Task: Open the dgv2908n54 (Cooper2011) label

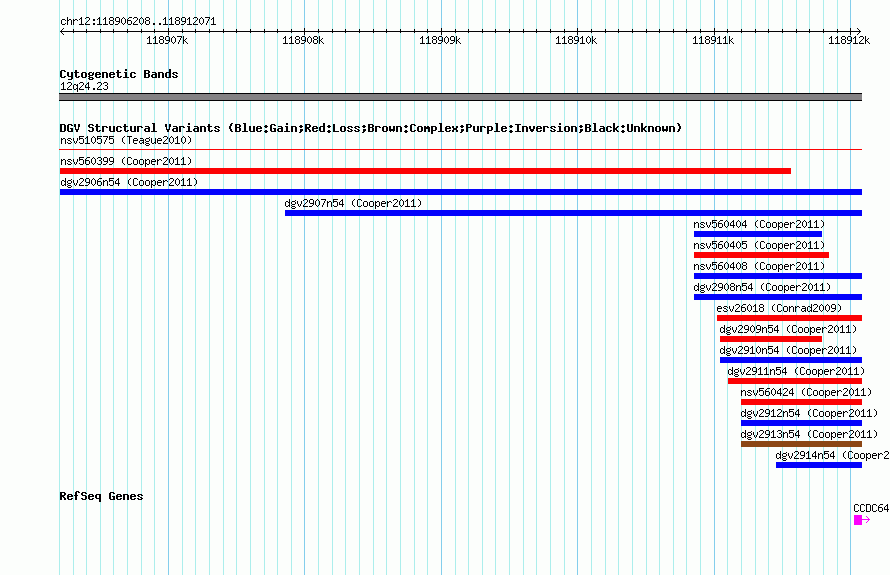Action: click(762, 287)
